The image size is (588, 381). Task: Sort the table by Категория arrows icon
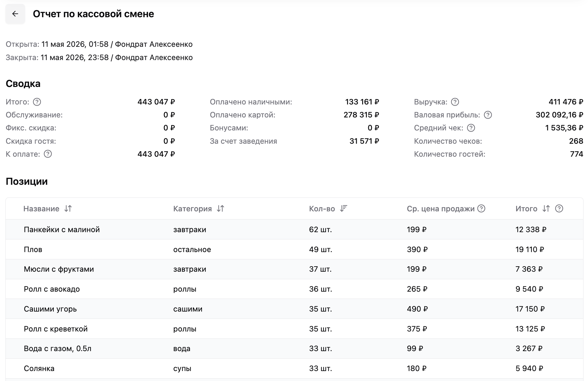coord(220,209)
